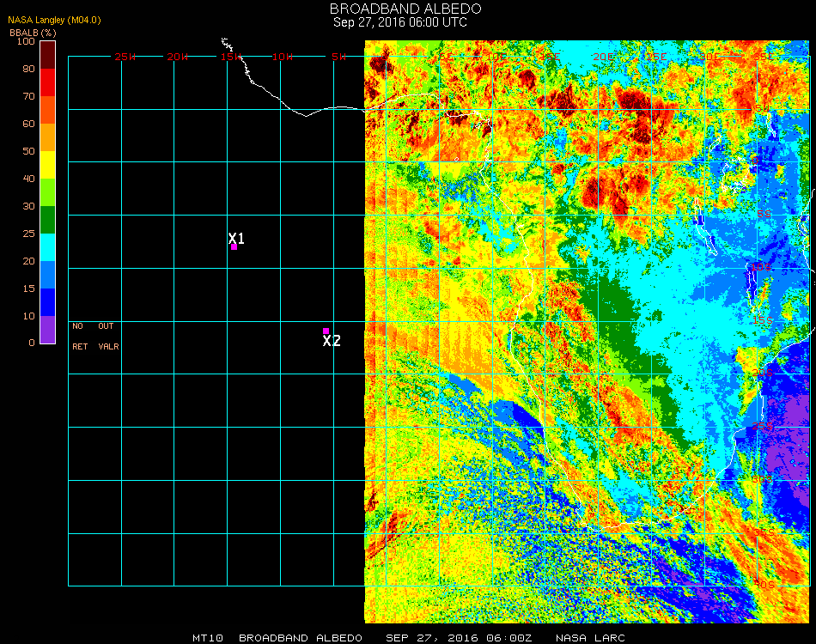Screen dimensions: 816x644
Task: Click the cyan 20-25% legend swatch
Action: 47,247
